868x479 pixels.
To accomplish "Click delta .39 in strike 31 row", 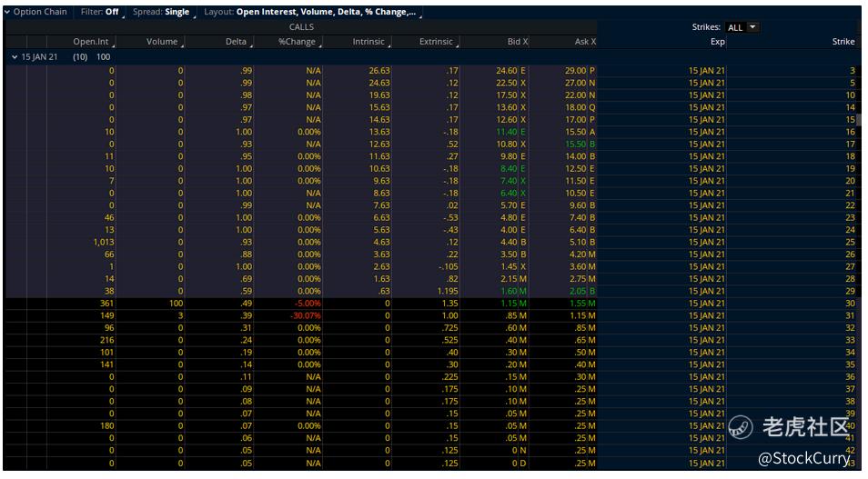I will click(247, 315).
